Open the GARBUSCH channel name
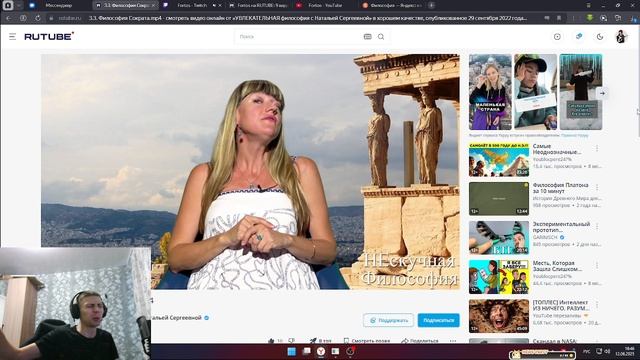The width and height of the screenshot is (640, 360). coord(545,237)
